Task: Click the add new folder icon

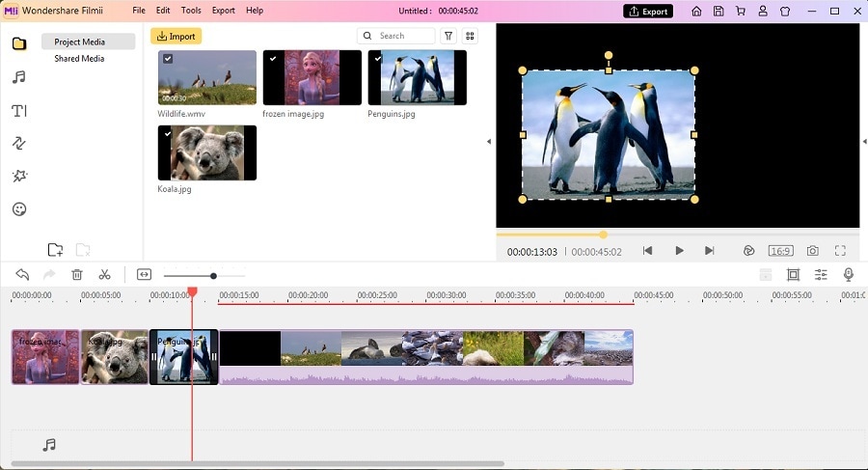Action: tap(55, 250)
